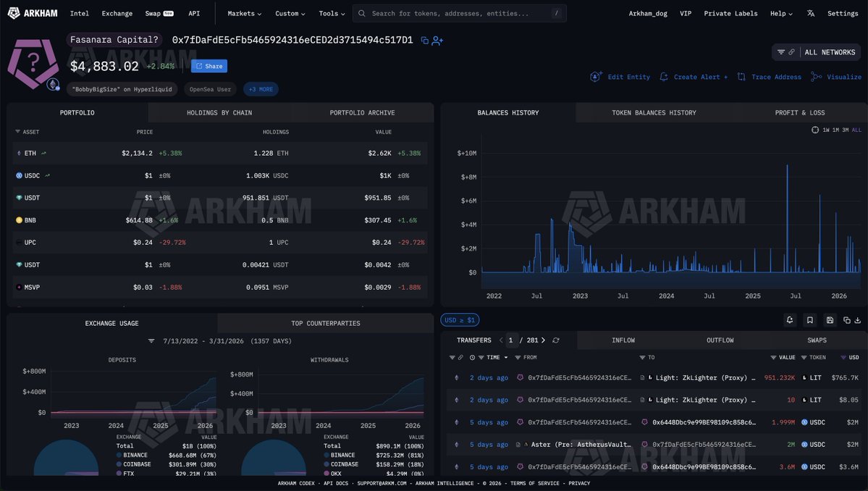Toggle the USD ≥ $1 filter chip
Screen dimensions: 868x491
click(460, 320)
